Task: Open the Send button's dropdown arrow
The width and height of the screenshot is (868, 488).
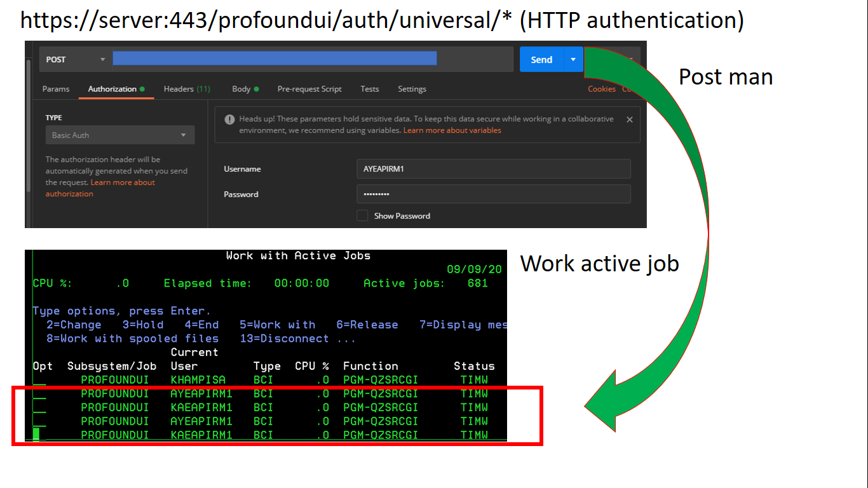Action: coord(573,59)
